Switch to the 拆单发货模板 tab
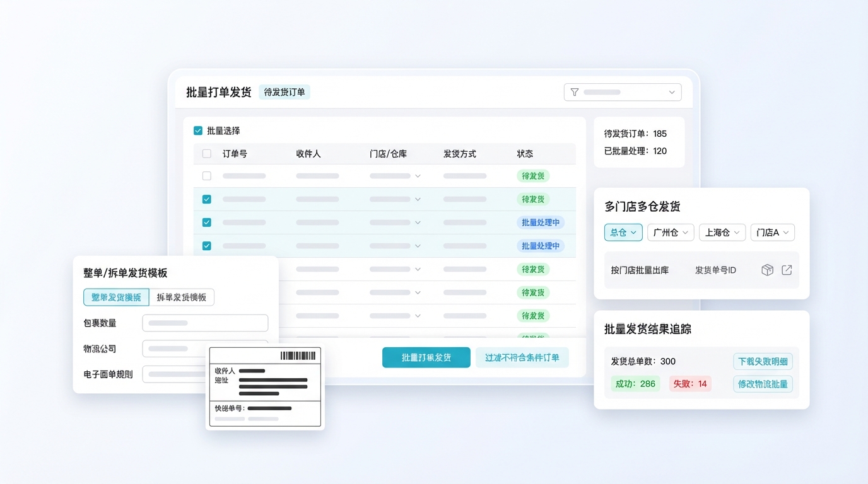The height and width of the screenshot is (484, 868). click(x=182, y=297)
